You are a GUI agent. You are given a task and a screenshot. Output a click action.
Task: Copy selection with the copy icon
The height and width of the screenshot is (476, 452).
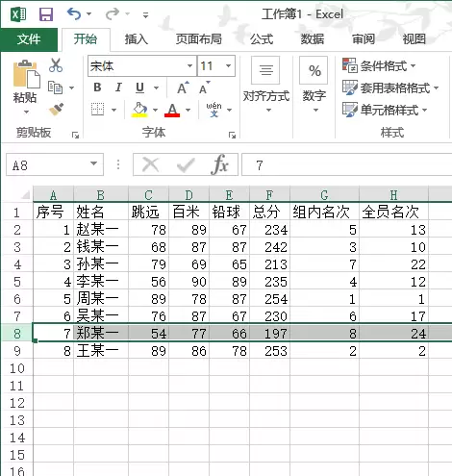[x=55, y=88]
